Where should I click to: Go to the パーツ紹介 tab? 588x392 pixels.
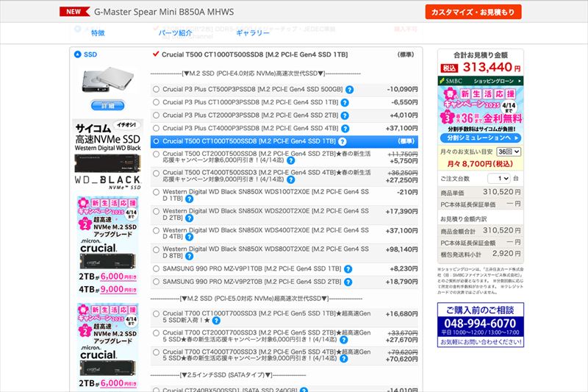tap(175, 33)
